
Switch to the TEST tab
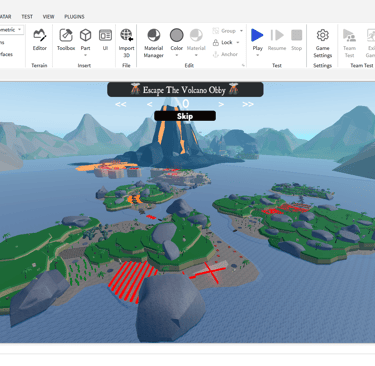pyautogui.click(x=27, y=17)
